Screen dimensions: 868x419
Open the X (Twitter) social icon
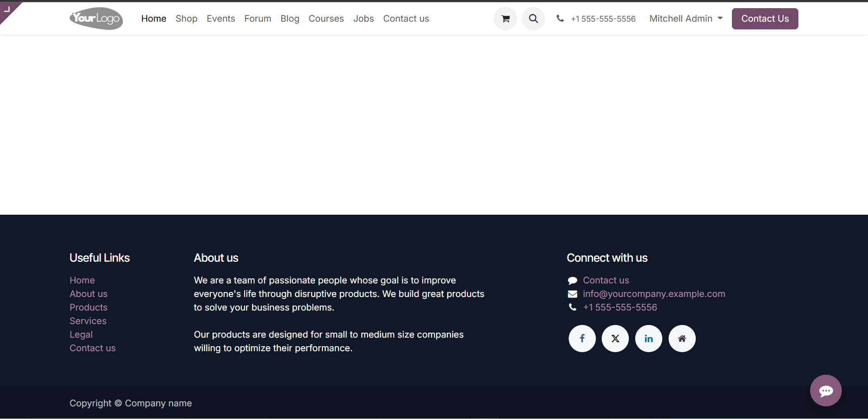pyautogui.click(x=615, y=339)
